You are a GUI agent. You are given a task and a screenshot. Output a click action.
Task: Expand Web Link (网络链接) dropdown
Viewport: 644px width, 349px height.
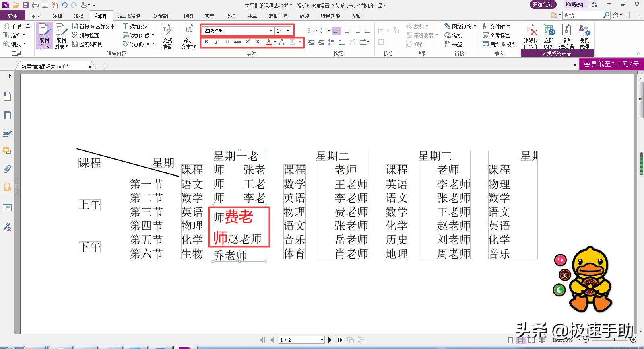click(x=475, y=26)
